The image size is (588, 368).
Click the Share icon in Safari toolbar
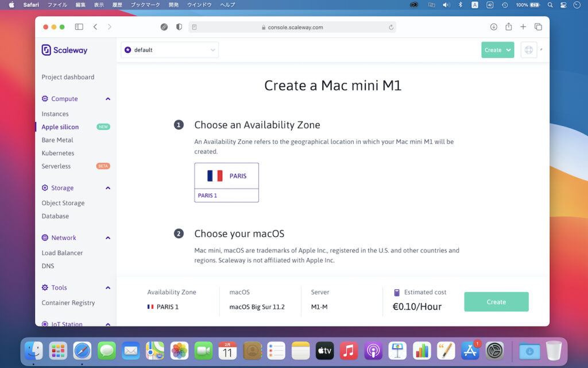pyautogui.click(x=508, y=26)
